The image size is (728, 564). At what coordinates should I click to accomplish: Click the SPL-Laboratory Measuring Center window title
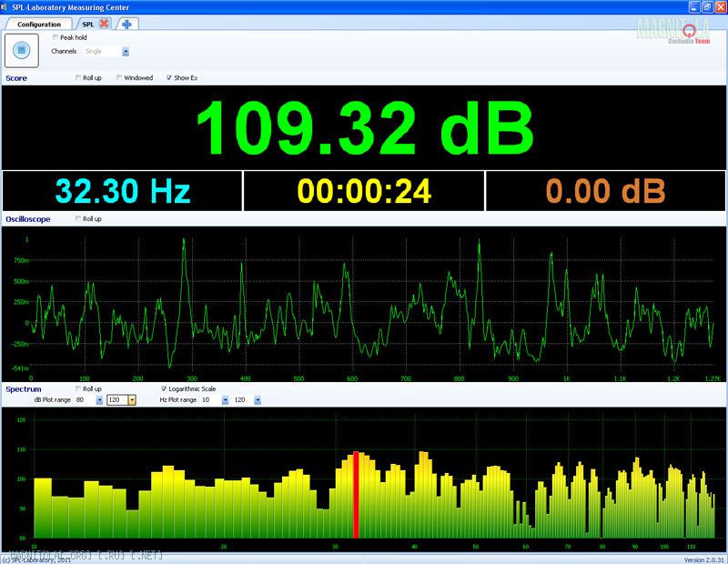coord(71,7)
